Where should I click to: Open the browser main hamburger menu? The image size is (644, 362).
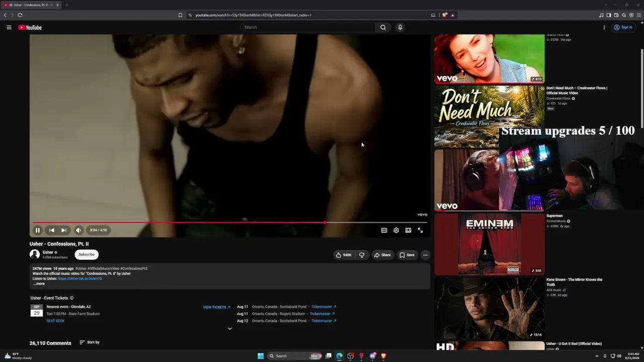[x=639, y=15]
